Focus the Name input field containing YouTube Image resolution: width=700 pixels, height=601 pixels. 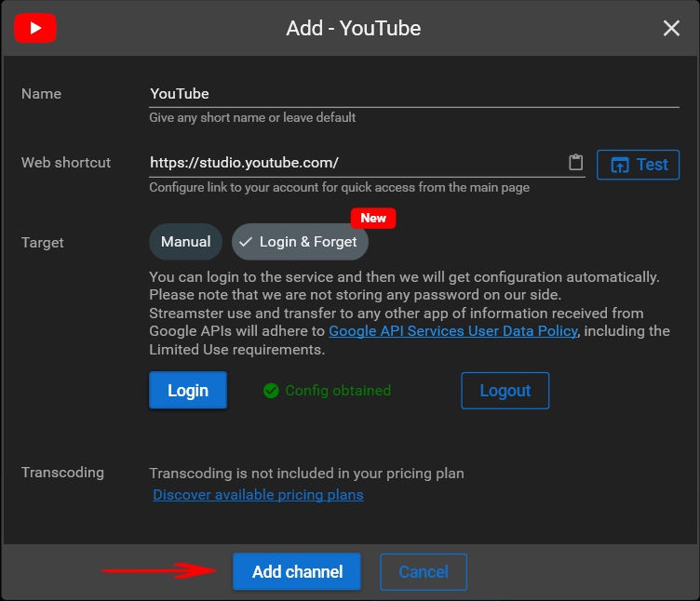[x=413, y=94]
